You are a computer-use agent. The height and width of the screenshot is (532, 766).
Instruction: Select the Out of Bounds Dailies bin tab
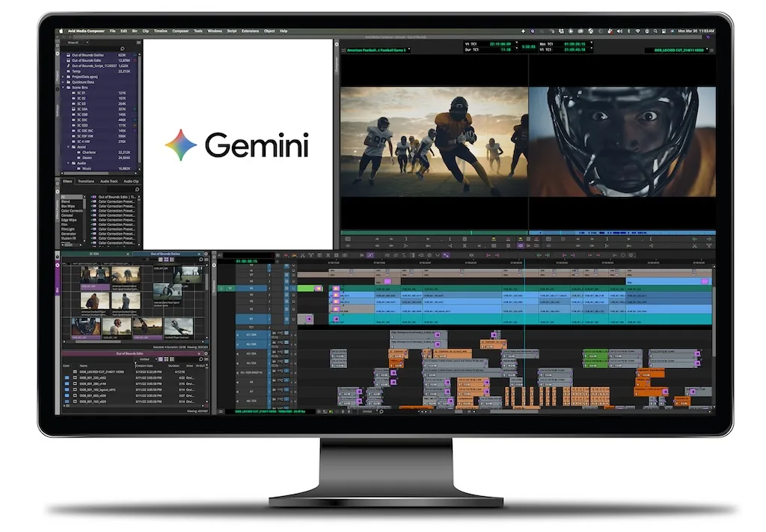[166, 254]
